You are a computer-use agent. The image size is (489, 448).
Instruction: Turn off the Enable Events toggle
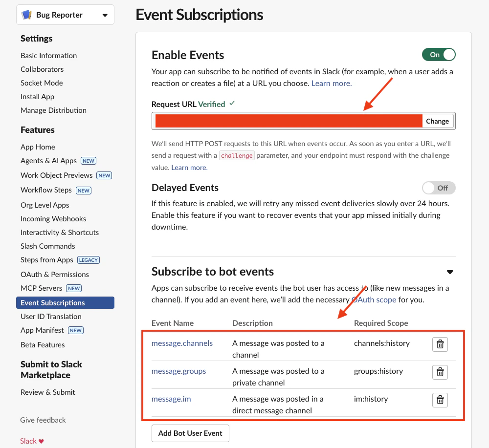[439, 55]
